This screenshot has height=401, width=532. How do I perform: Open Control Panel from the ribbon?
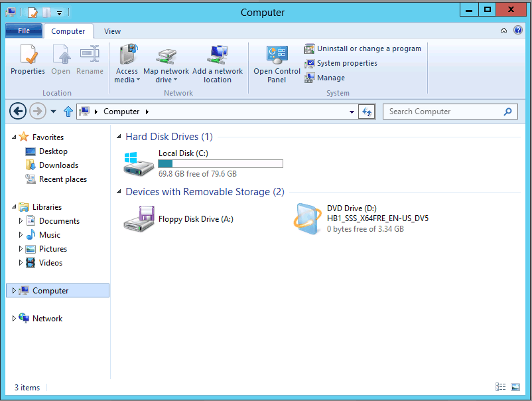click(x=277, y=64)
